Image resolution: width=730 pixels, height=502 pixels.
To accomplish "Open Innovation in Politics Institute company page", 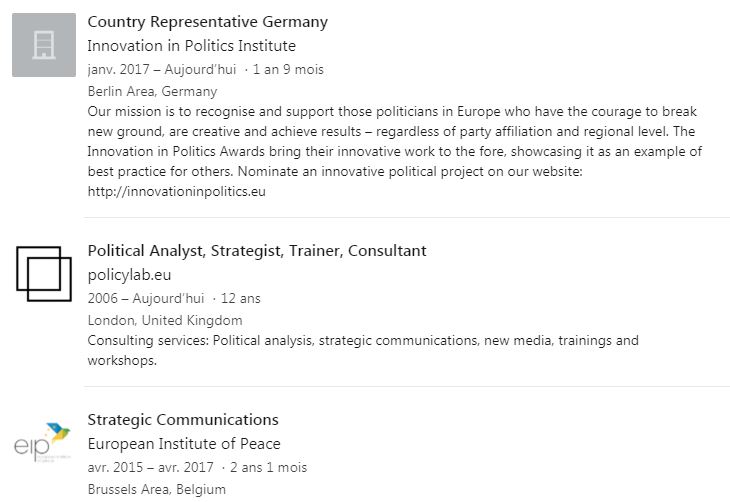I will 191,46.
